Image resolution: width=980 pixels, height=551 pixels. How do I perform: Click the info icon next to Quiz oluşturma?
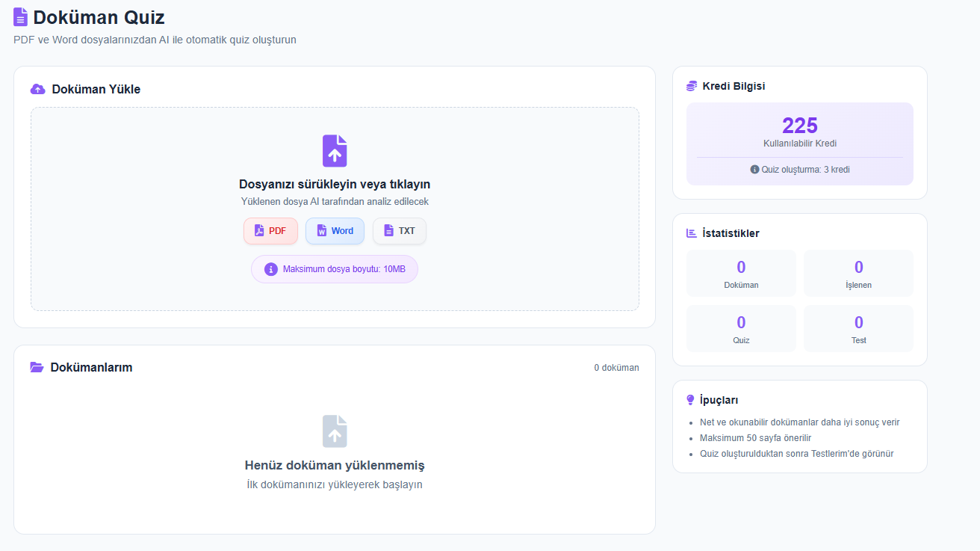coord(754,170)
